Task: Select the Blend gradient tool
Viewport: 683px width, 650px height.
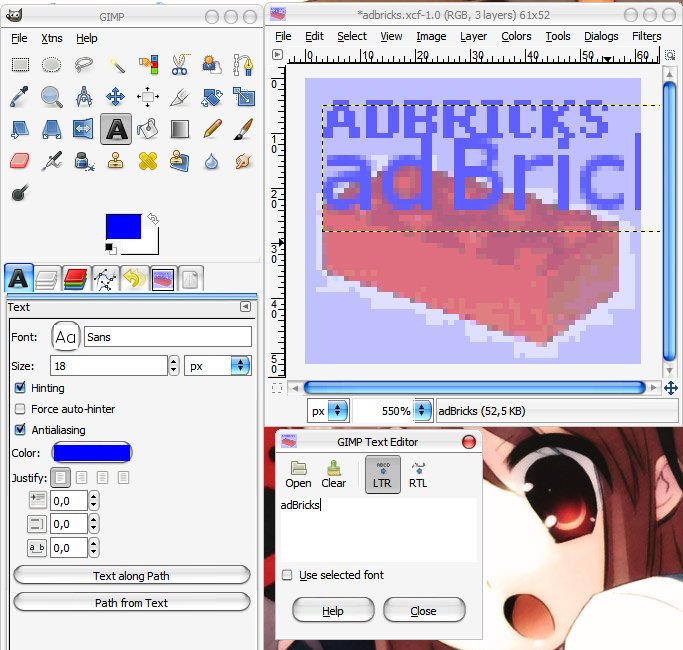Action: (180, 129)
